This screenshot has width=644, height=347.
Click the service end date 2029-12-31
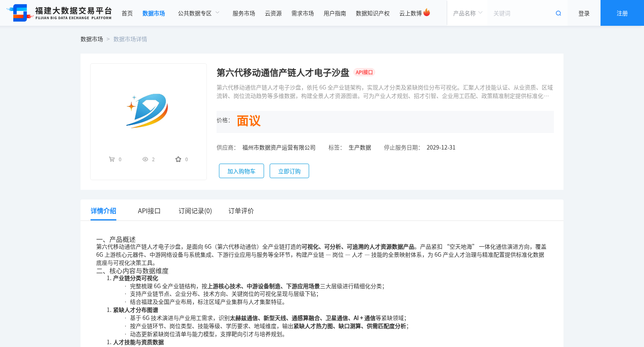point(441,148)
